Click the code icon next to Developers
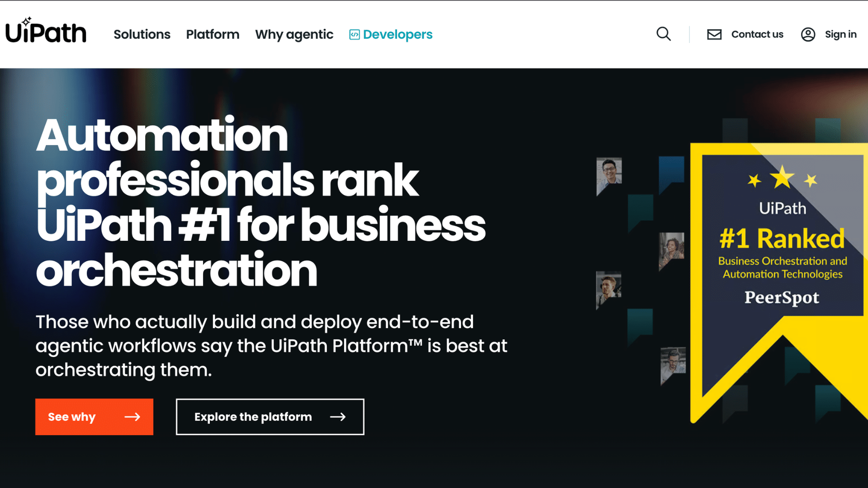 point(354,35)
